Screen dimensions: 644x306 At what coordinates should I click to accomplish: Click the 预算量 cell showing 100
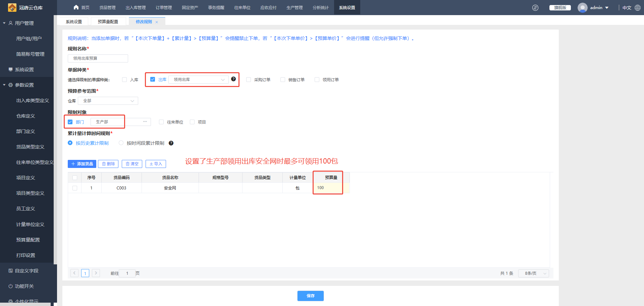(331, 188)
